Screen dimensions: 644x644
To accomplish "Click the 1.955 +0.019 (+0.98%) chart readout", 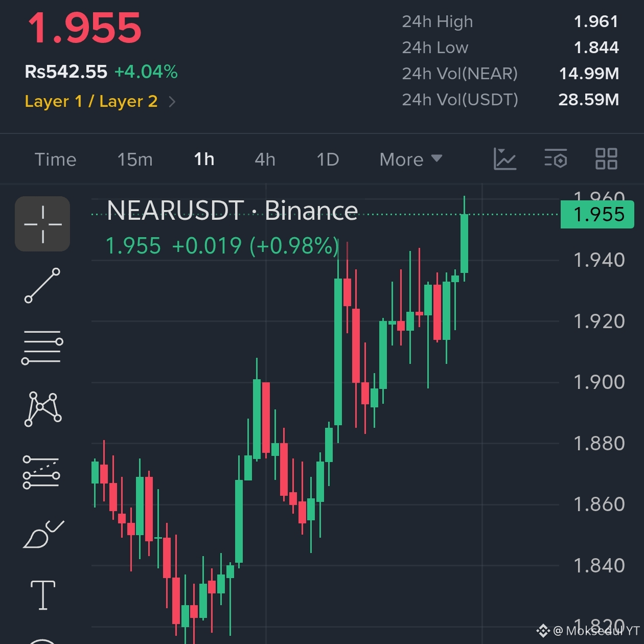I will [x=222, y=246].
